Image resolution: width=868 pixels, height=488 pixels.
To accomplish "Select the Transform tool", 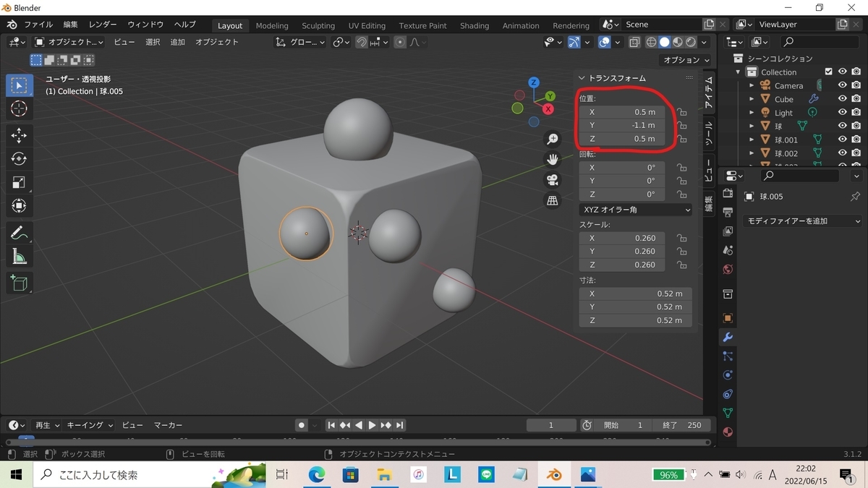I will (20, 207).
